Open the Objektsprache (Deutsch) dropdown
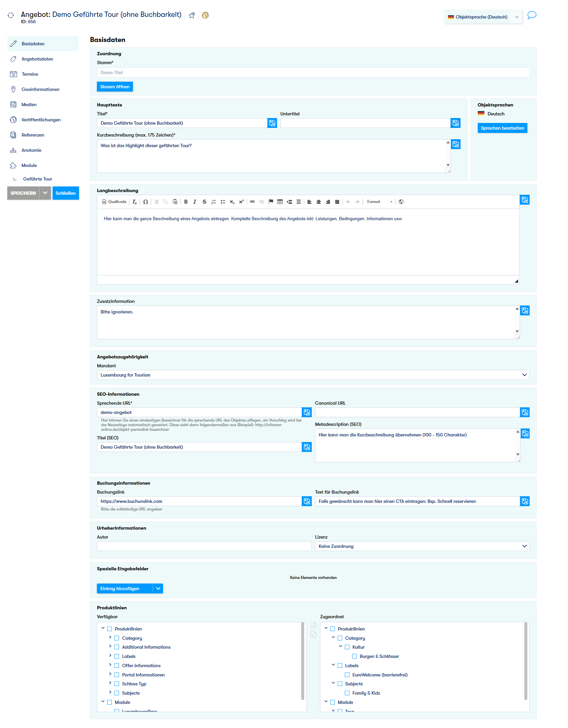 click(x=483, y=17)
